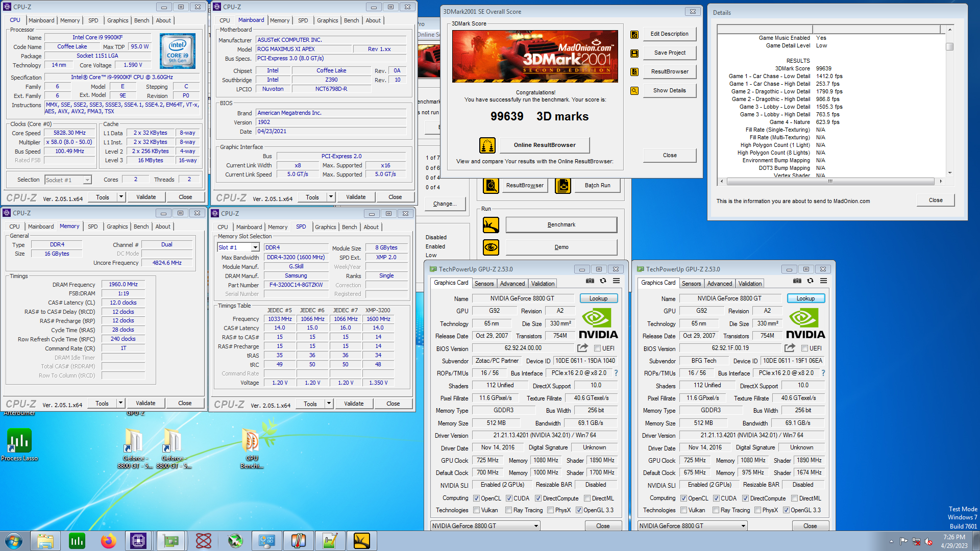Toggle DirectML checkbox in right GPU-Z
The image size is (980, 551).
(794, 498)
